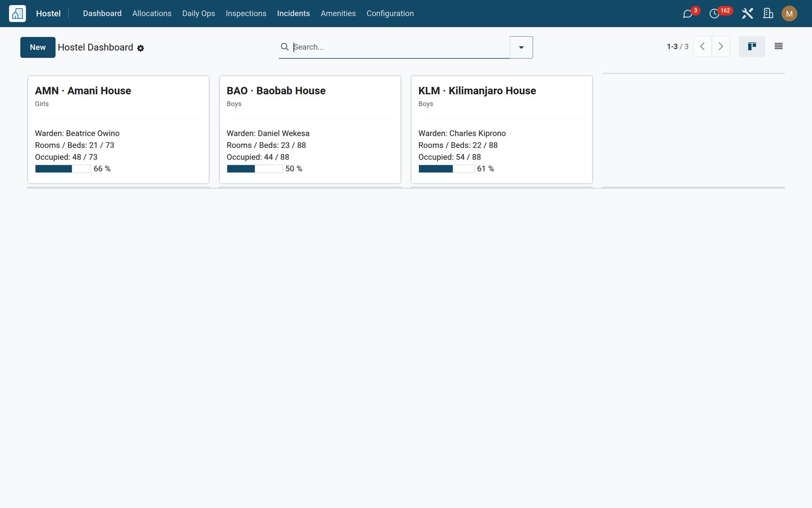This screenshot has width=812, height=508.
Task: Open the Inspections menu
Action: [x=246, y=14]
